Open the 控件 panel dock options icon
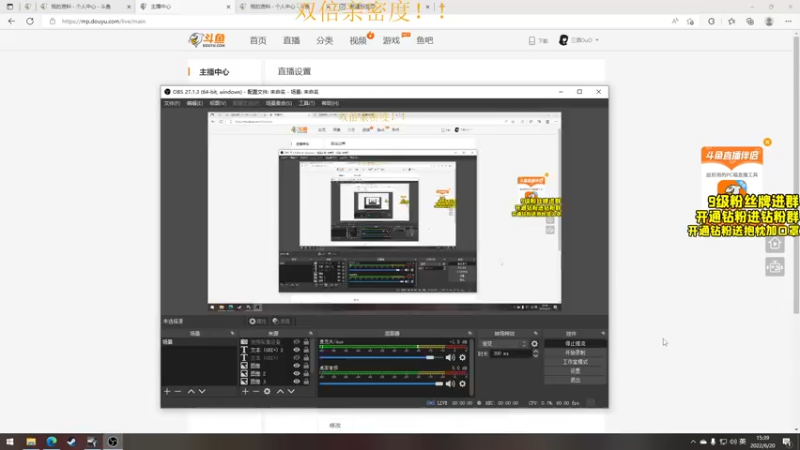Screen dimensions: 800x450 tap(603, 333)
